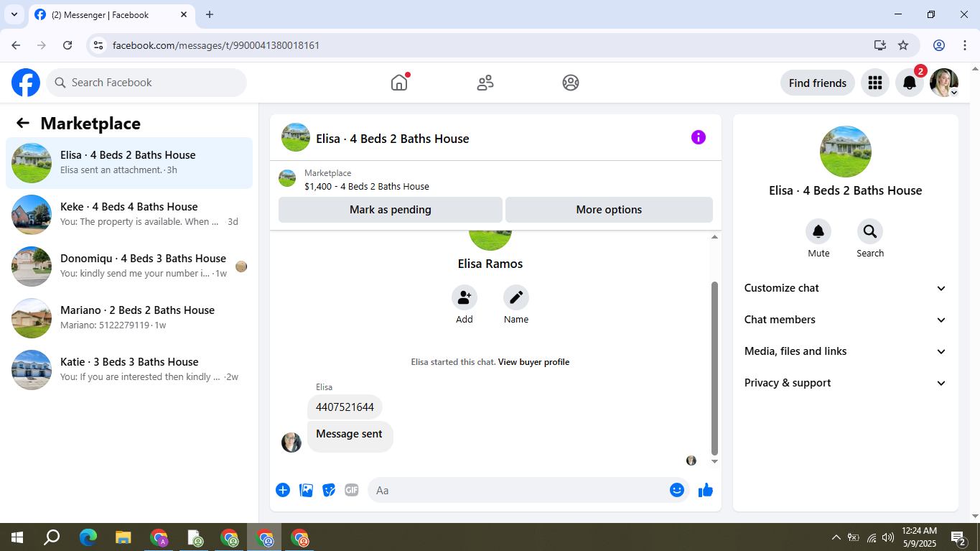Open the Facebook menu grid icon
The height and width of the screenshot is (551, 980).
point(874,83)
